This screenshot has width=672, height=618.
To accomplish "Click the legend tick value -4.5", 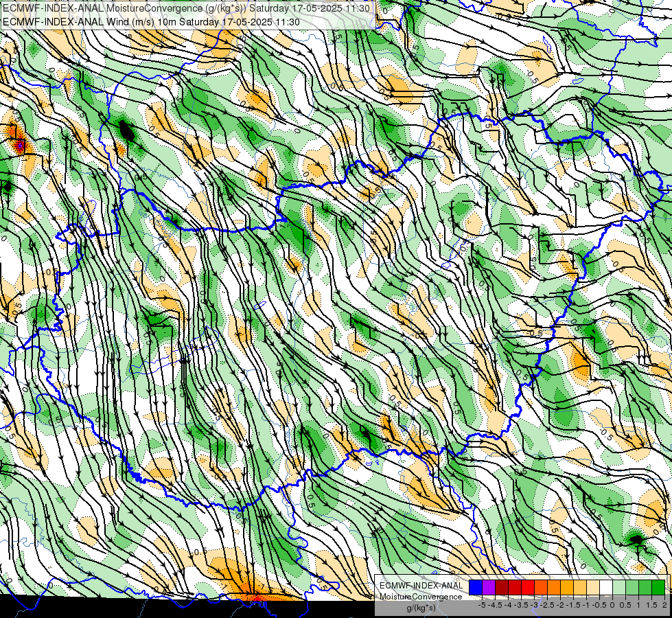I will (495, 605).
